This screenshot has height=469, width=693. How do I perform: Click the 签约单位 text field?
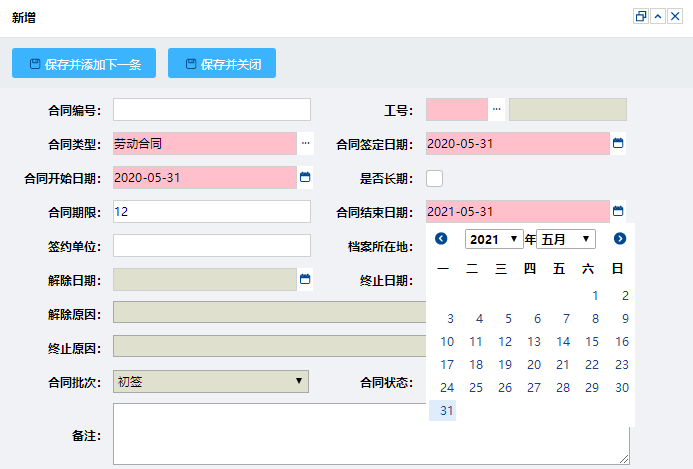pos(211,246)
